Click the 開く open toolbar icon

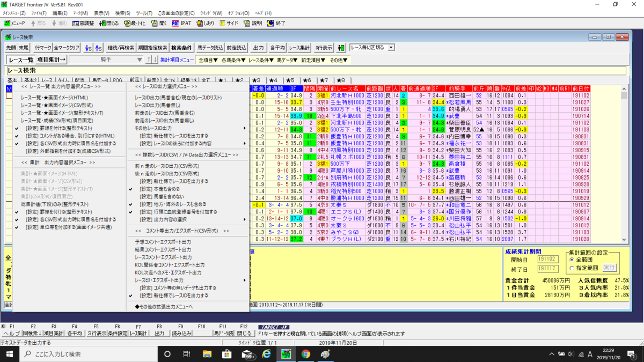[158, 24]
